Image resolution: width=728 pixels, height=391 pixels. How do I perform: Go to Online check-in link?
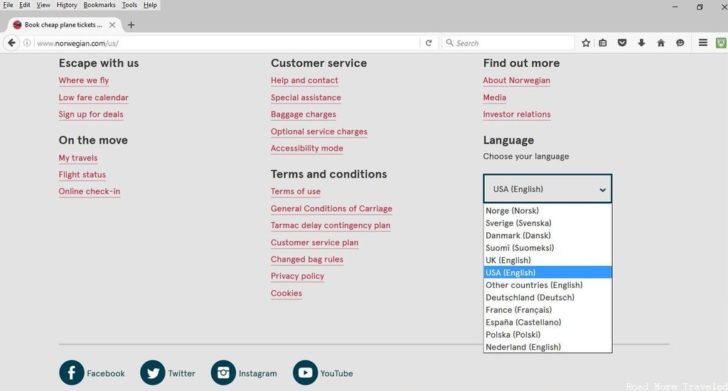[89, 191]
